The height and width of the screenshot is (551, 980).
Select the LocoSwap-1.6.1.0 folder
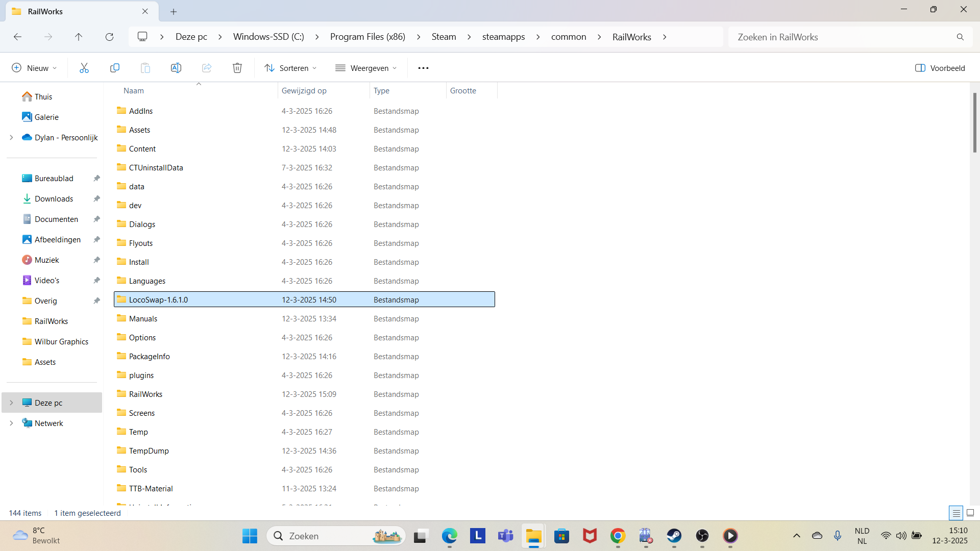point(304,299)
